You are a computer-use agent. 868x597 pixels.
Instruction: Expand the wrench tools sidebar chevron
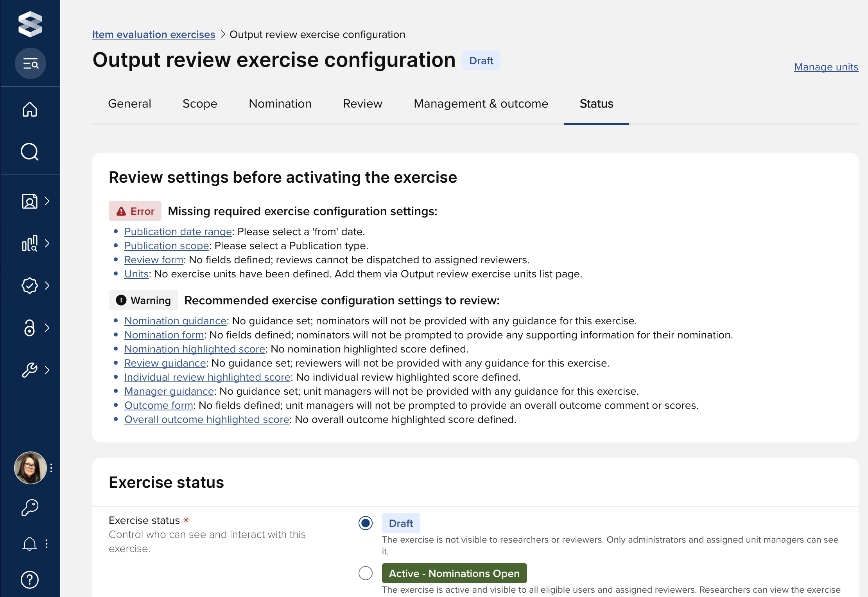click(x=47, y=370)
